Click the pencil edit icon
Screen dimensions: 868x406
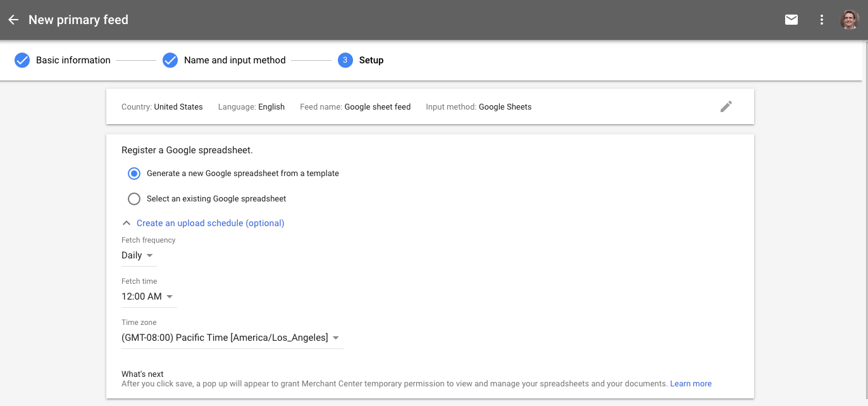(x=726, y=106)
